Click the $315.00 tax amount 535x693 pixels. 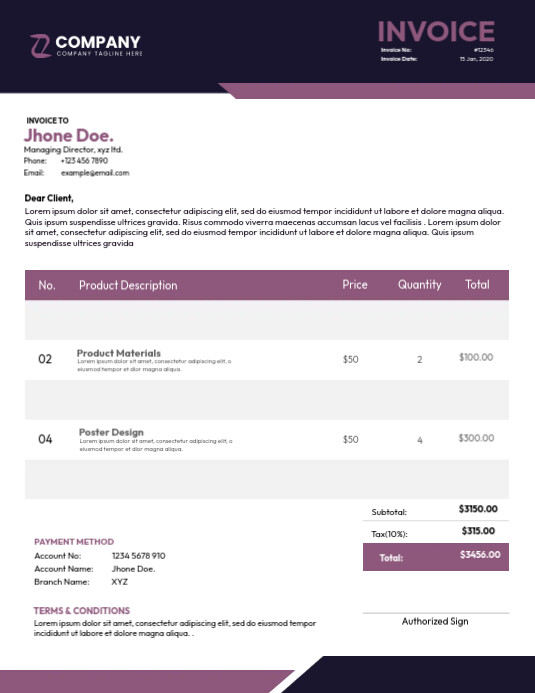tap(478, 531)
